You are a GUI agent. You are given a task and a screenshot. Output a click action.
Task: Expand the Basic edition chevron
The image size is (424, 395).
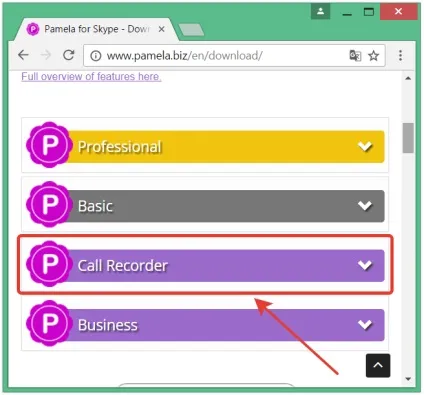coord(365,206)
